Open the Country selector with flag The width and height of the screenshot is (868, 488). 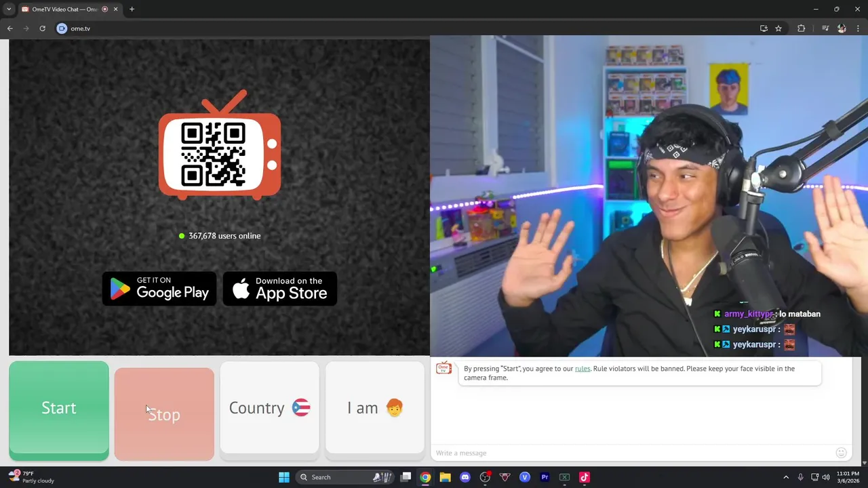[x=269, y=407]
